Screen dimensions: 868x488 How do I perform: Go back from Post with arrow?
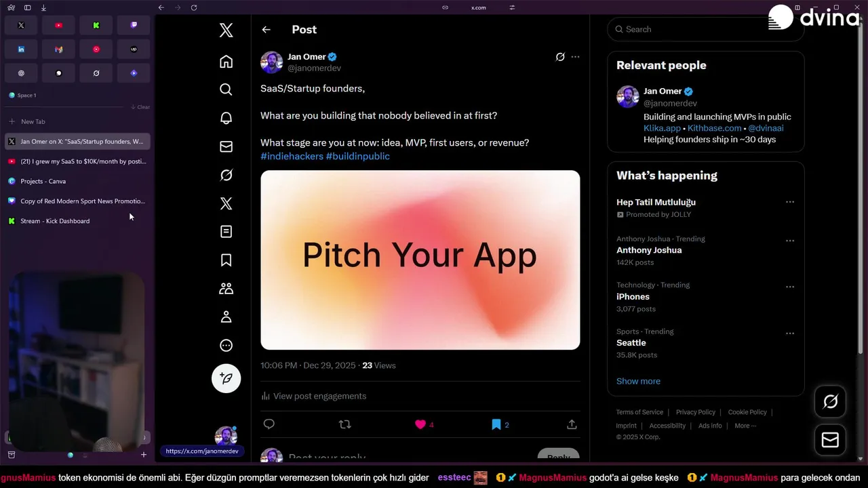click(267, 30)
